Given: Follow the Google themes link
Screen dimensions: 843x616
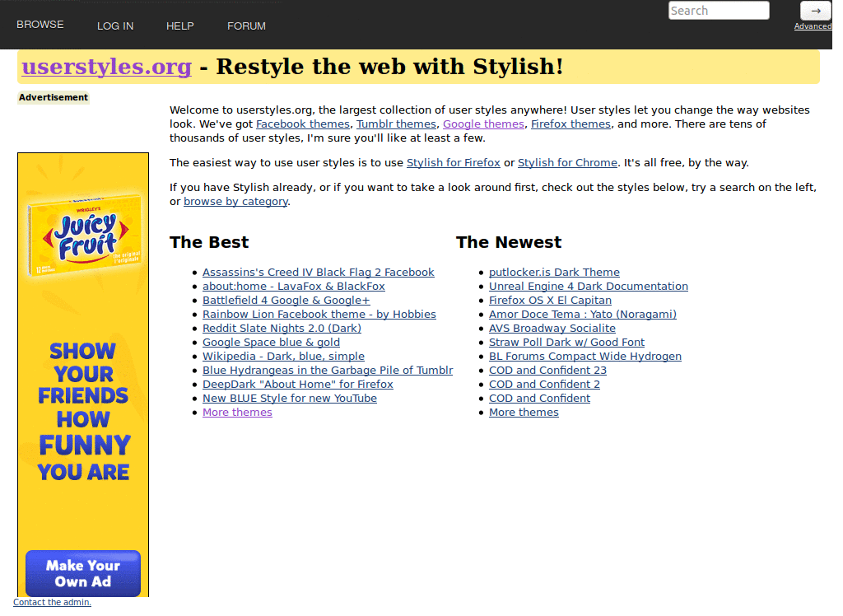Looking at the screenshot, I should point(483,124).
